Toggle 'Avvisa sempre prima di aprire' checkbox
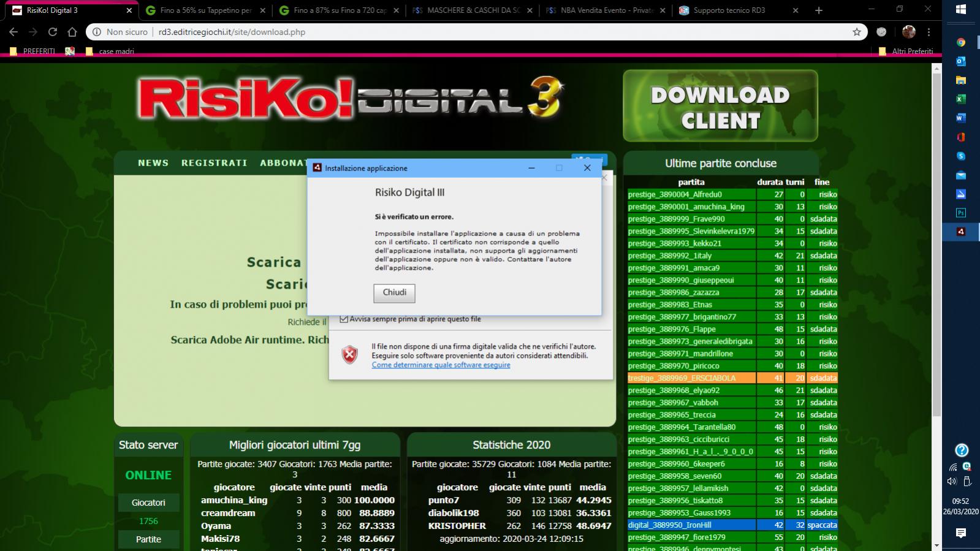 pos(344,319)
